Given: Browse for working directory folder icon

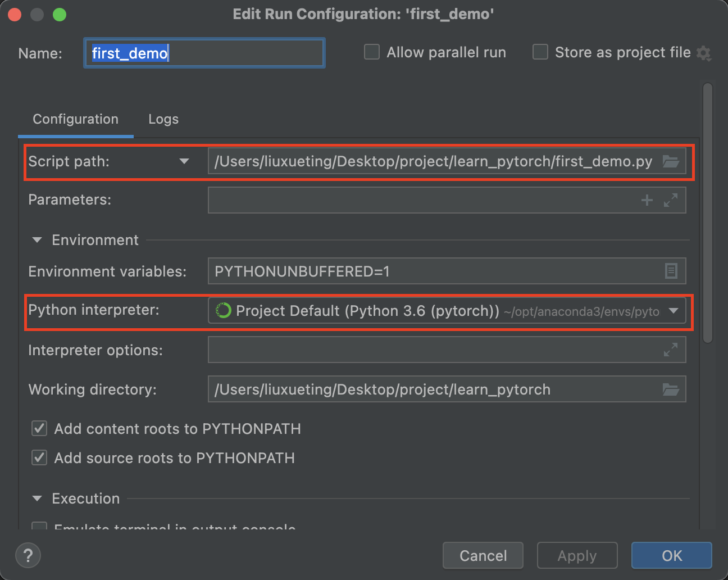Looking at the screenshot, I should click(x=671, y=389).
